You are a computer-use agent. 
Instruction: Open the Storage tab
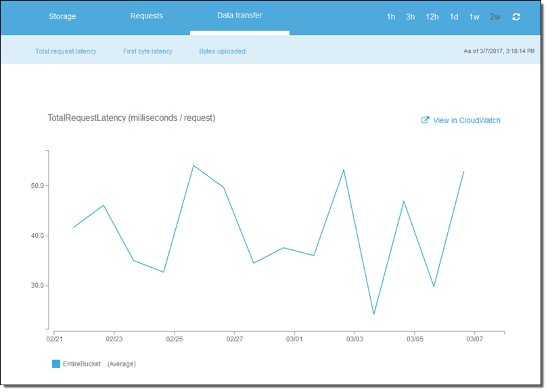click(x=62, y=16)
